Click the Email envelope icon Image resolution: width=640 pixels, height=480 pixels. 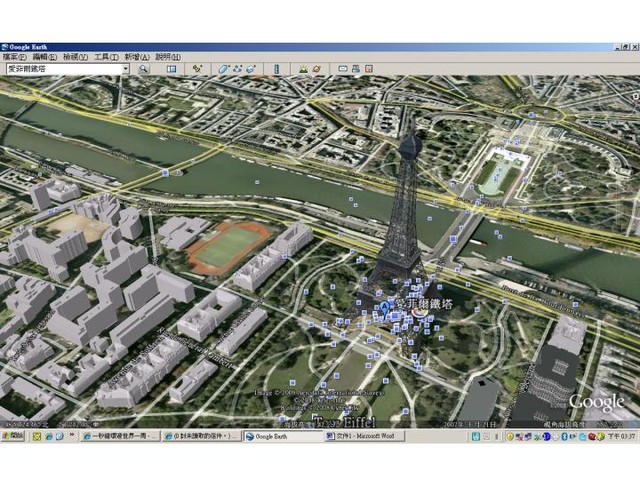pyautogui.click(x=343, y=69)
